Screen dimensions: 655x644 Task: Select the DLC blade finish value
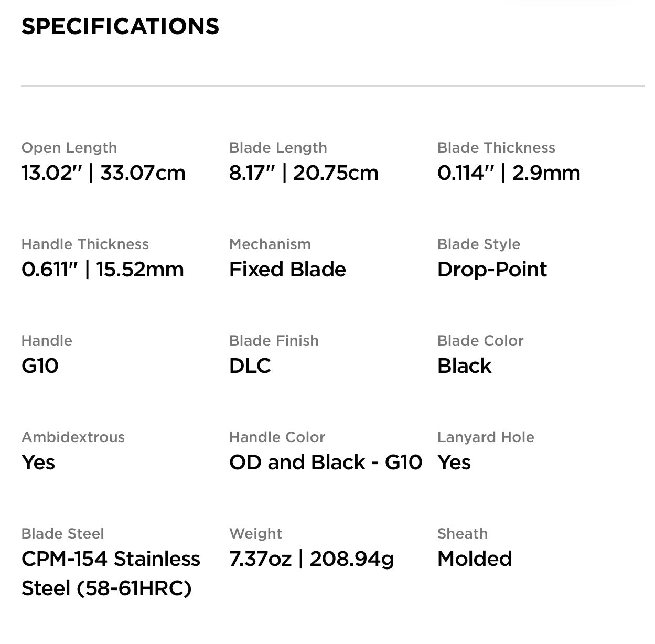pos(250,366)
